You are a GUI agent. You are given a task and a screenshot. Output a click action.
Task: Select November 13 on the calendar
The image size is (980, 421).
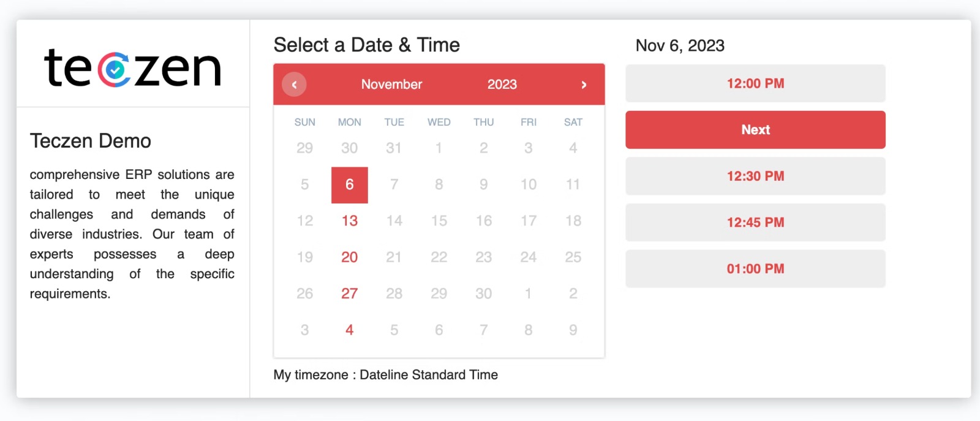pyautogui.click(x=349, y=221)
